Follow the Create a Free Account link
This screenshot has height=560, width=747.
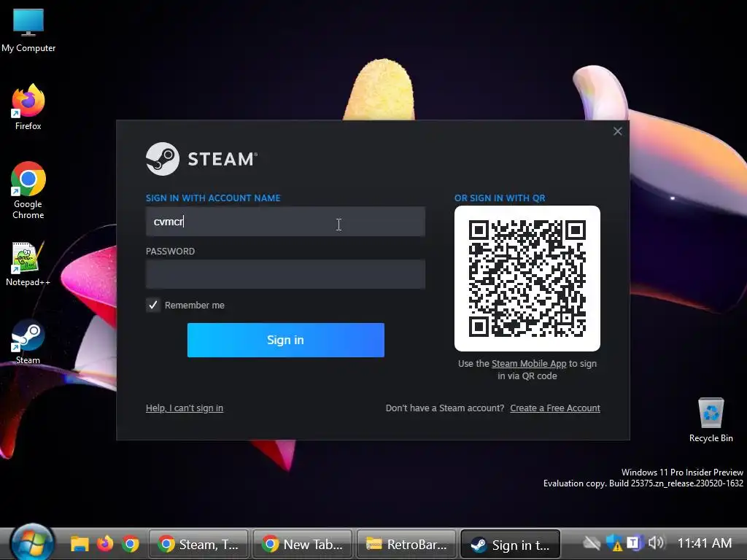(555, 408)
